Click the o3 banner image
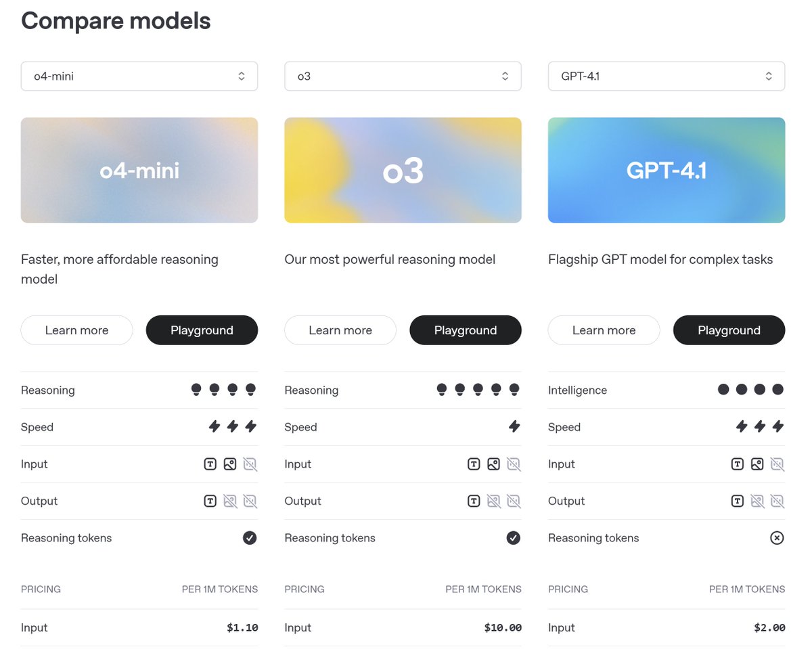 403,171
